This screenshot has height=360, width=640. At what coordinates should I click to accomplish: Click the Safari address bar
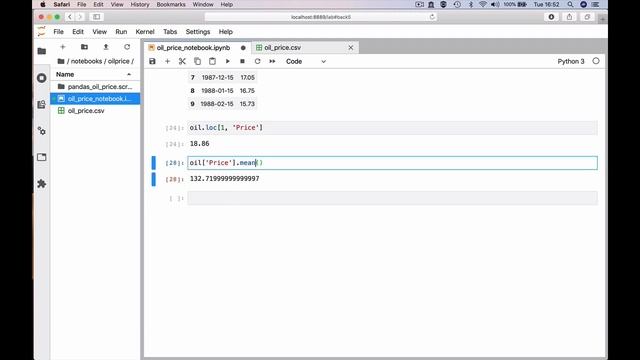tap(320, 17)
